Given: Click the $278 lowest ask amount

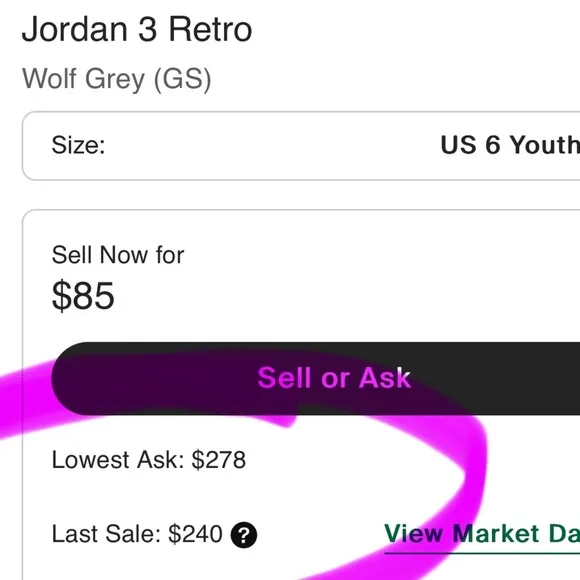Looking at the screenshot, I should click(219, 460).
